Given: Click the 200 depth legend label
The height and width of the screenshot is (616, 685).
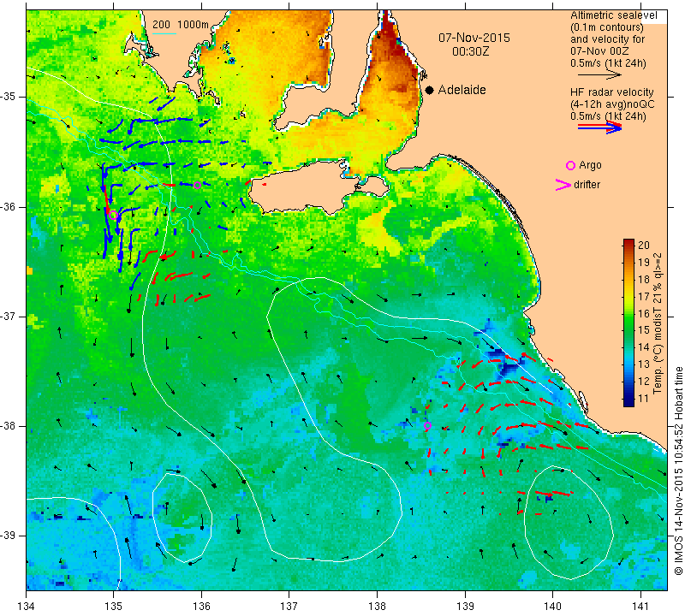Looking at the screenshot, I should click(161, 25).
